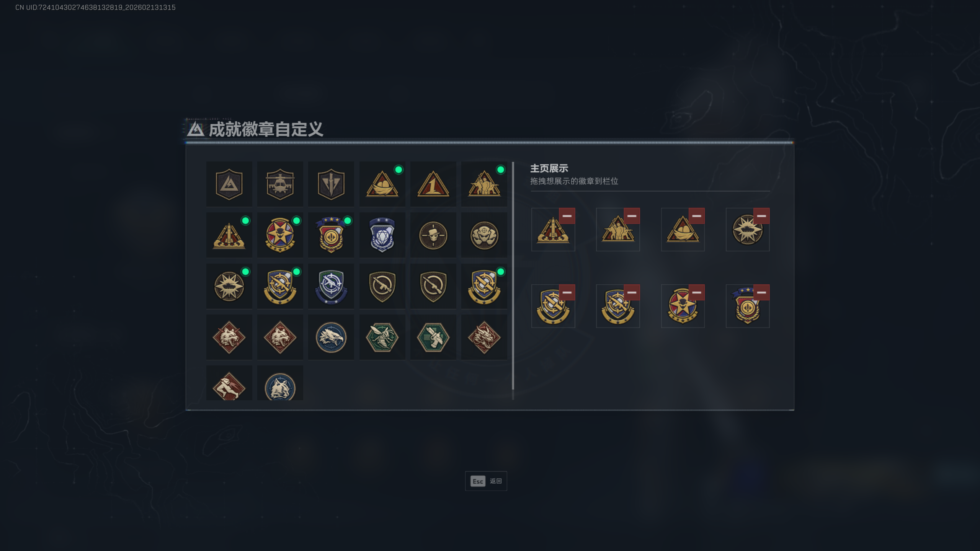Remove the red star badge from showcase
This screenshot has width=980, height=551.
tap(697, 292)
